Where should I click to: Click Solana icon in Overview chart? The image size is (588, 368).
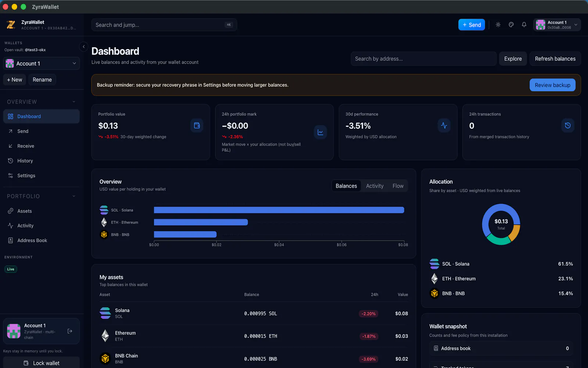[x=104, y=210]
